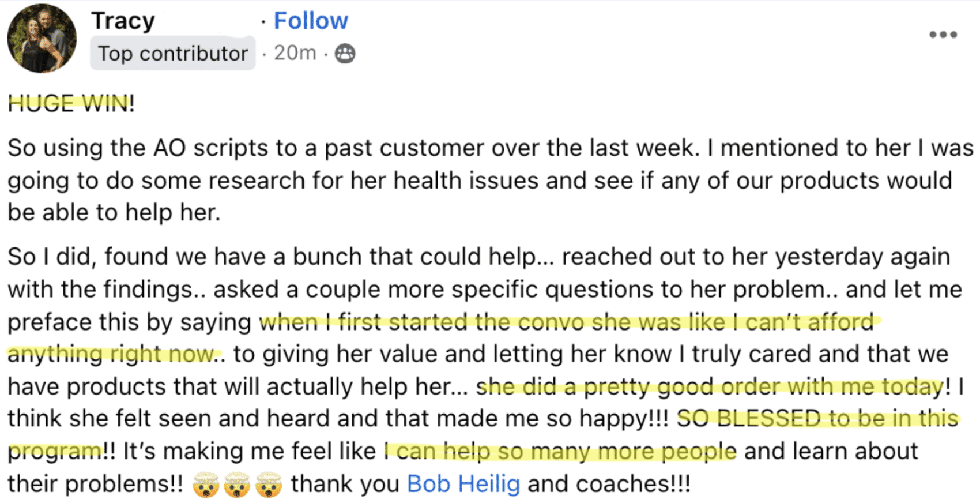Click the author name Tracy
The width and height of the screenshot is (980, 503).
tap(123, 21)
